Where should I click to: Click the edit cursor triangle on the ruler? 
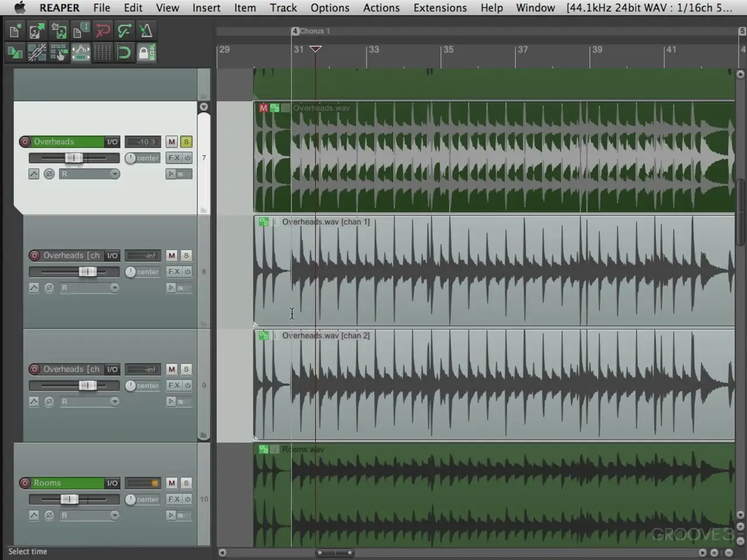tap(315, 49)
